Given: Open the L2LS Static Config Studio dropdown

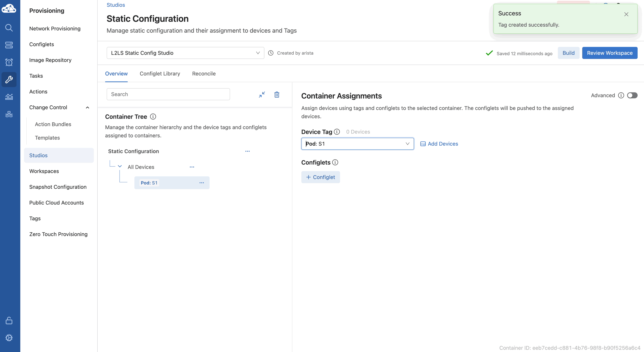Looking at the screenshot, I should click(x=185, y=53).
